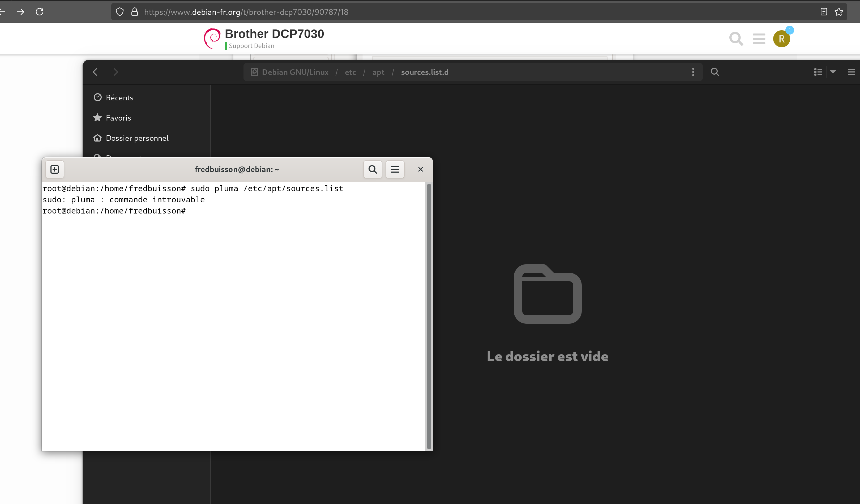Click the sources.list.d path segment
This screenshot has height=504, width=860.
[x=425, y=72]
